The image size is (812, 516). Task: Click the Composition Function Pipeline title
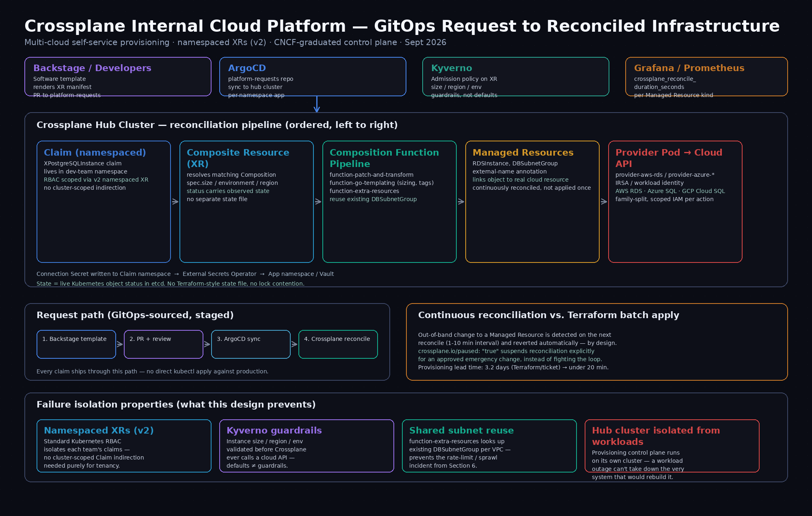pos(384,158)
